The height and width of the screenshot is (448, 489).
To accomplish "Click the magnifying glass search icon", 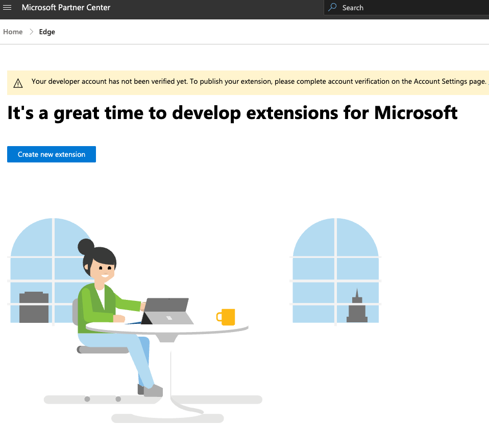I will (333, 8).
